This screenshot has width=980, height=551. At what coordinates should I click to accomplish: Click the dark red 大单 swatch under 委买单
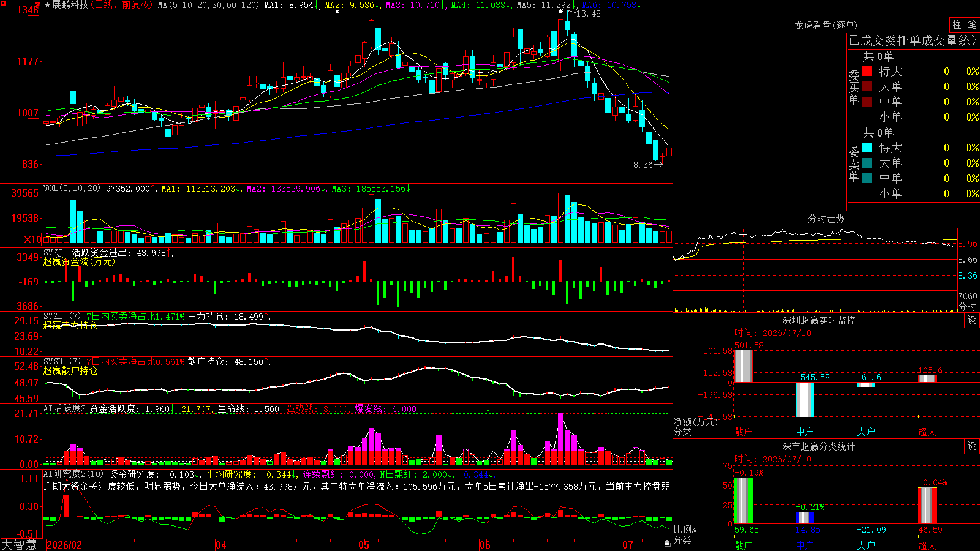[867, 86]
